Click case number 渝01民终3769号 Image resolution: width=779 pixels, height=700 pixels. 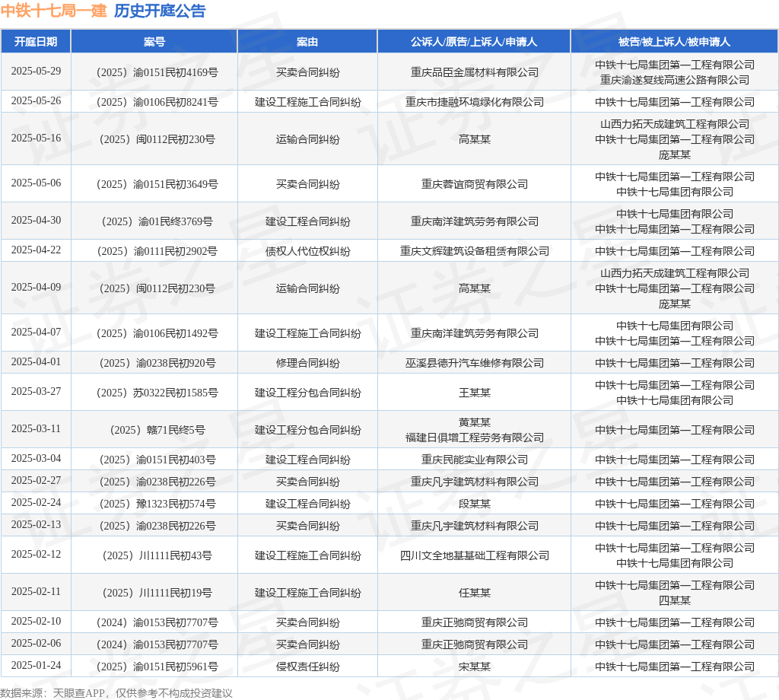(157, 221)
